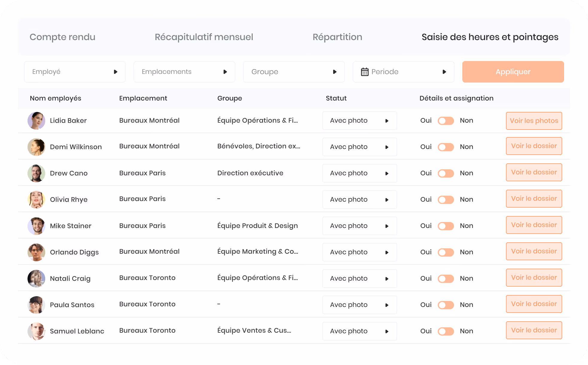Open the Récapitulatif mensuel tab
This screenshot has width=588, height=365.
click(x=204, y=37)
